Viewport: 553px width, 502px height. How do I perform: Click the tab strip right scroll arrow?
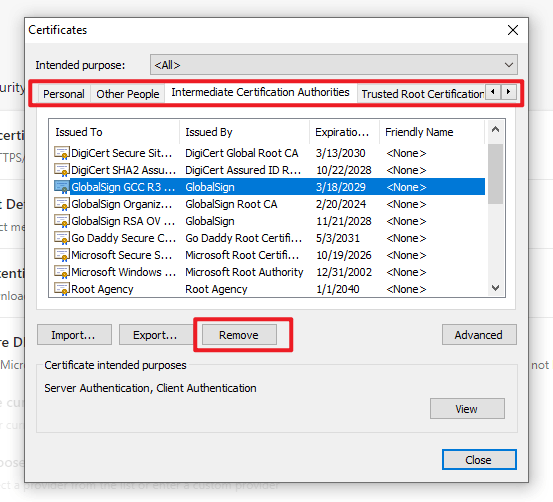click(509, 92)
